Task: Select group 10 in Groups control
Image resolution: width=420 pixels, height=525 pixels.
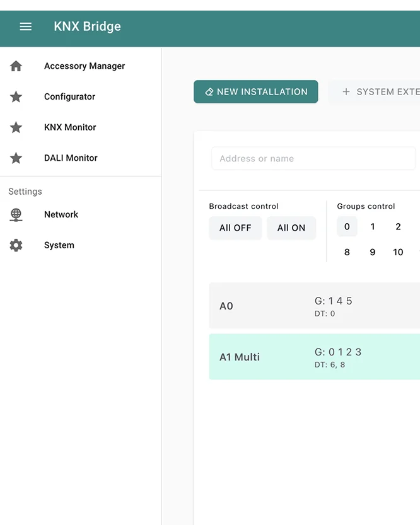Action: click(398, 252)
